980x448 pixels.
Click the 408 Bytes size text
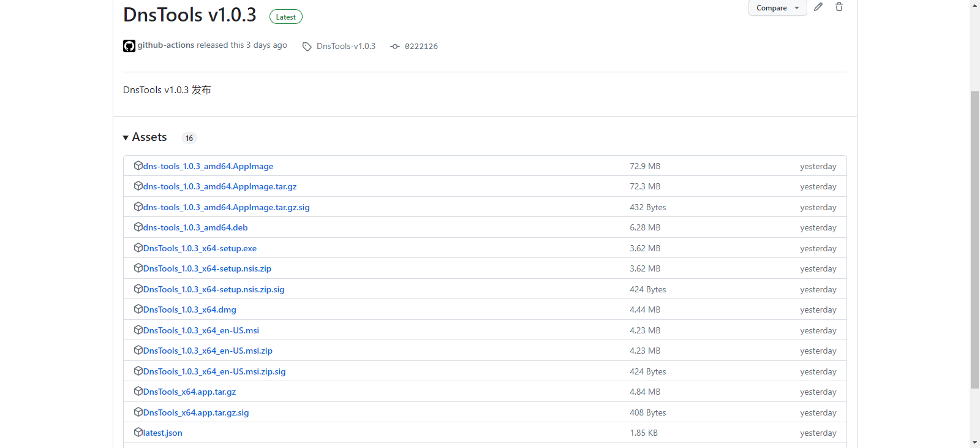[x=648, y=412]
